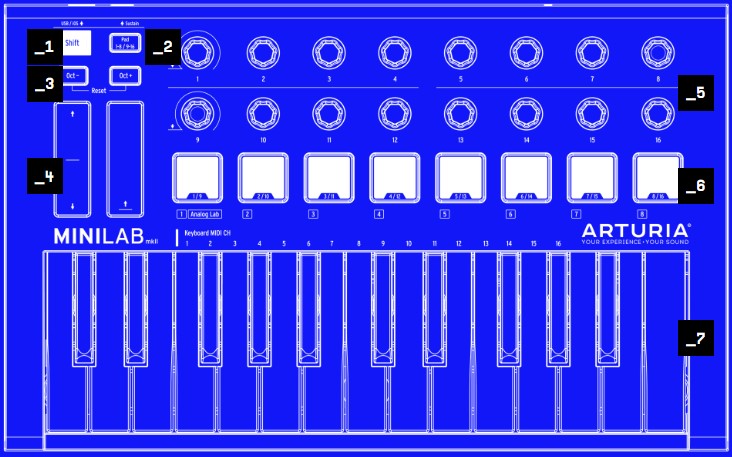Select rotary knob 7
732x457 pixels.
pos(592,52)
